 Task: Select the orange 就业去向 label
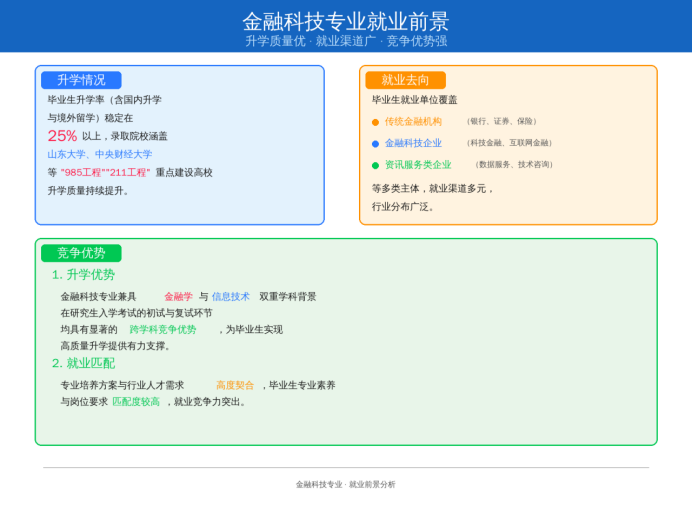(x=406, y=80)
